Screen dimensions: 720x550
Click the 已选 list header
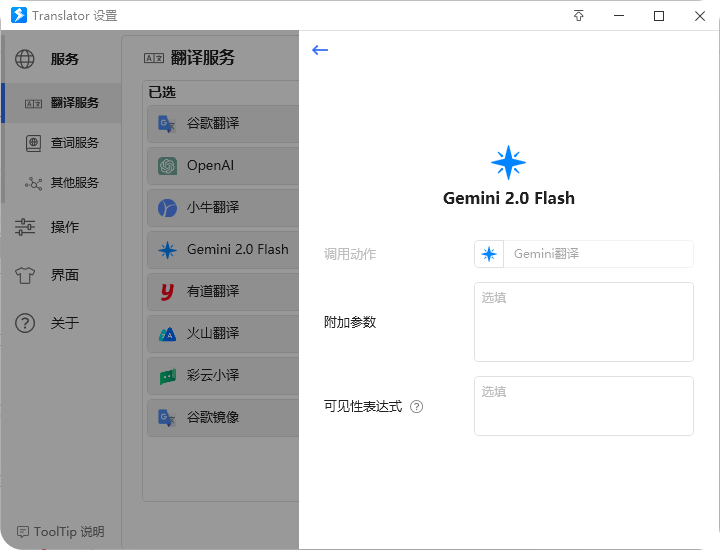coord(162,92)
